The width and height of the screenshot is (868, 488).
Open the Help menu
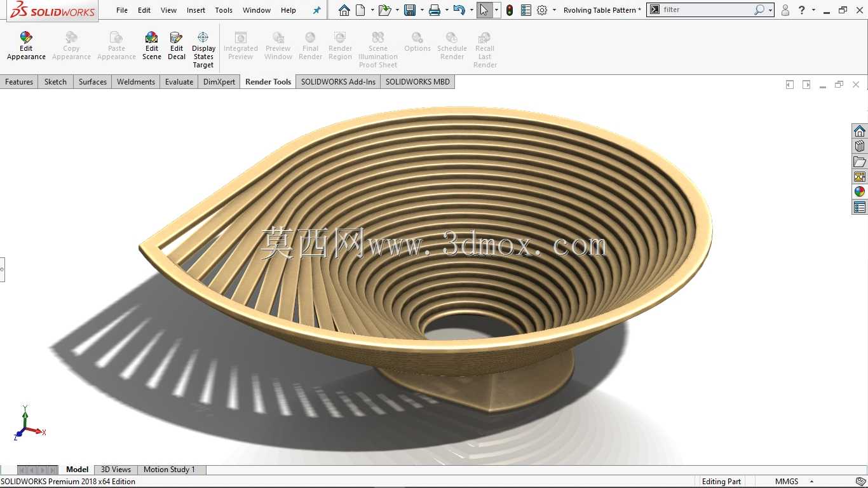tap(288, 10)
